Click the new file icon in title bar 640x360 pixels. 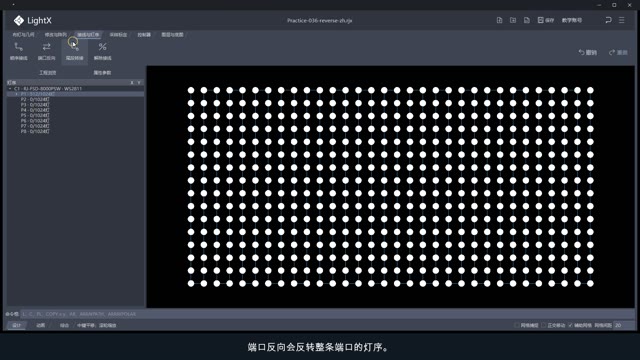[x=499, y=20]
